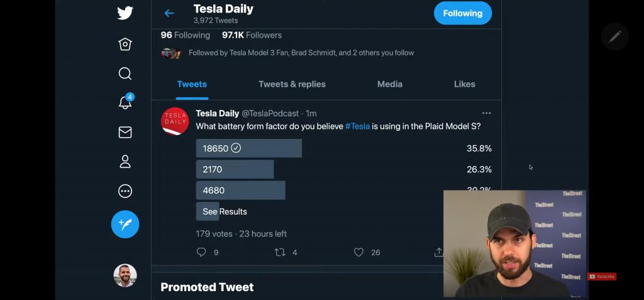Click the compose Tweet feather button
The image size is (644, 300).
coord(125,224)
